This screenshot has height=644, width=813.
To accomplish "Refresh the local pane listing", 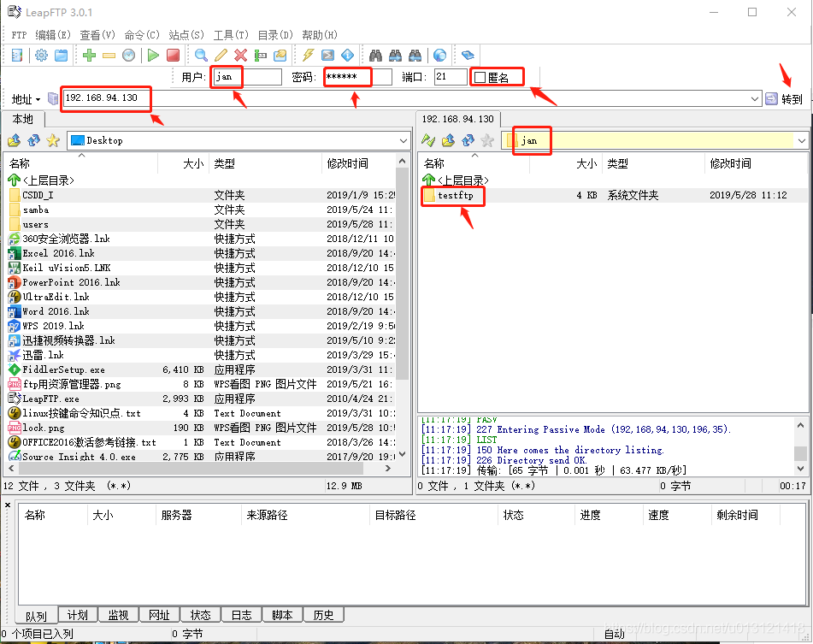I will [33, 140].
